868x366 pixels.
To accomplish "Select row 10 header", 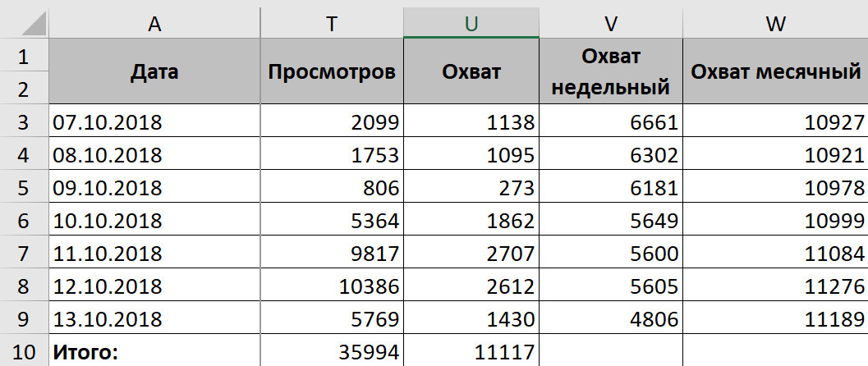I will (23, 351).
